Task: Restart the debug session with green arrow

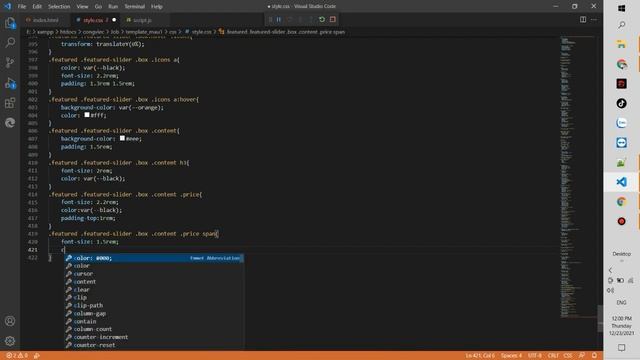Action: pos(322,20)
